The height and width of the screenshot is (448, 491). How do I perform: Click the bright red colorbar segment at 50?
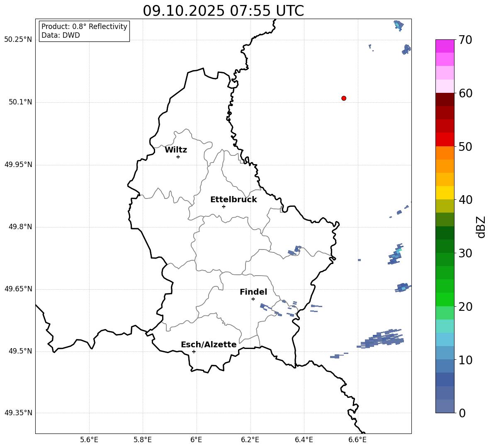coord(445,140)
